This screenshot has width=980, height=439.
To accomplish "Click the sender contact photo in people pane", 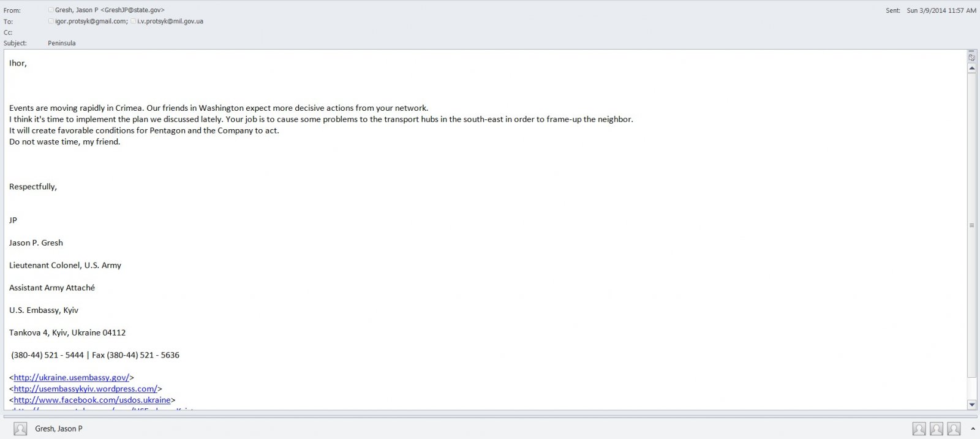I will pyautogui.click(x=20, y=429).
